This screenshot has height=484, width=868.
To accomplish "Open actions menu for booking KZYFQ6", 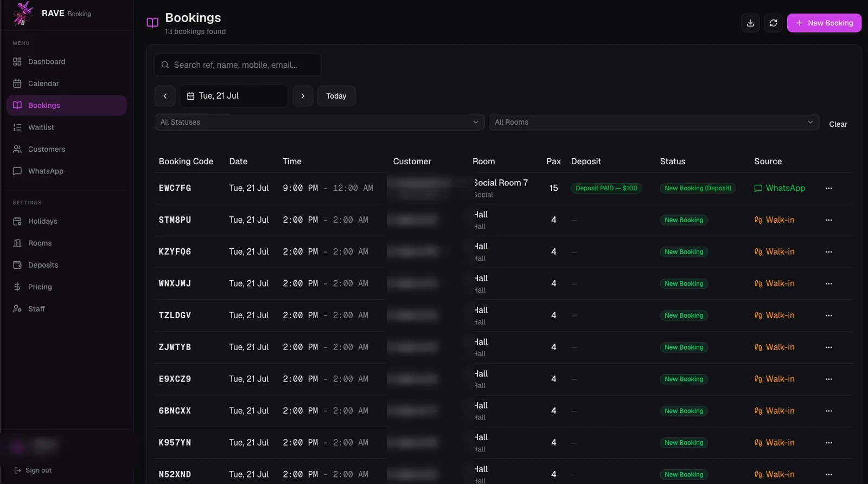I will (828, 252).
